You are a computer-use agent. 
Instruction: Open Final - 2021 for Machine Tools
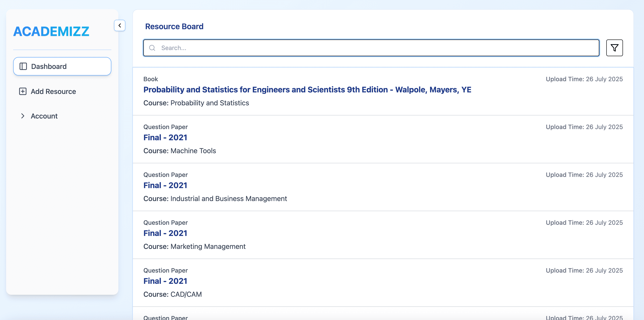pos(165,137)
